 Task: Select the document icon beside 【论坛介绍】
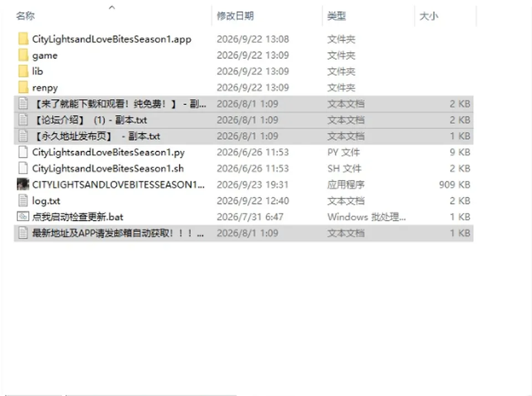[23, 120]
